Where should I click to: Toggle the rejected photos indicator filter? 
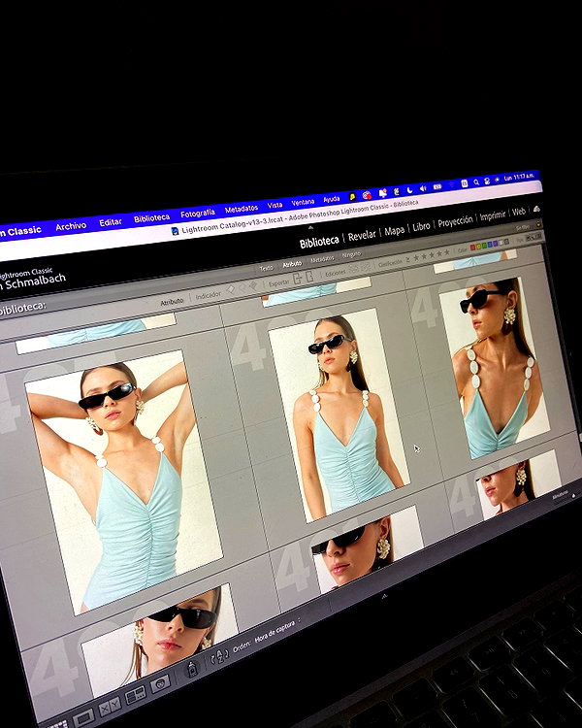click(x=253, y=284)
